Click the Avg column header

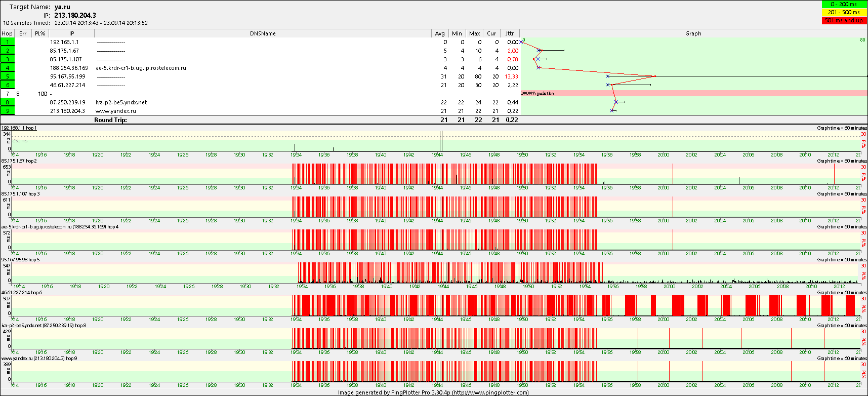coord(440,33)
